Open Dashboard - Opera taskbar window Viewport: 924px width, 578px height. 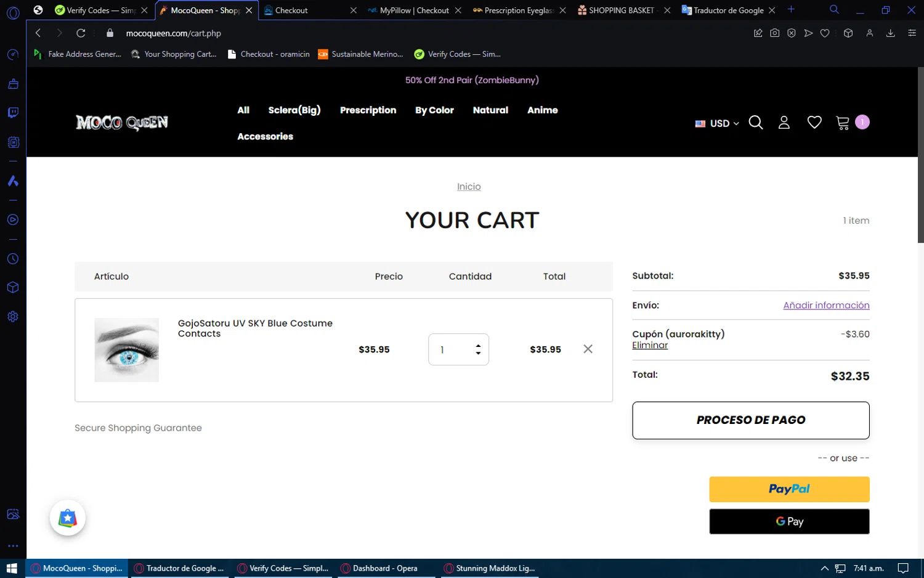(386, 568)
